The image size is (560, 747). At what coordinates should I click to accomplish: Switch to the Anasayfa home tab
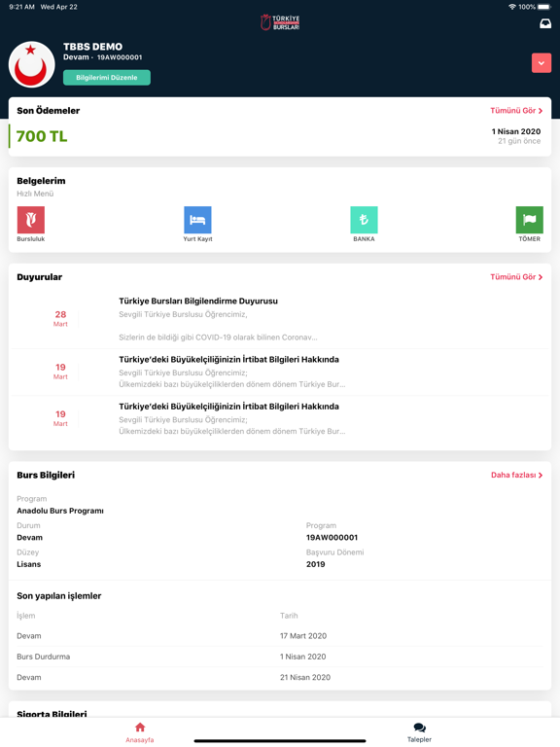point(140,732)
